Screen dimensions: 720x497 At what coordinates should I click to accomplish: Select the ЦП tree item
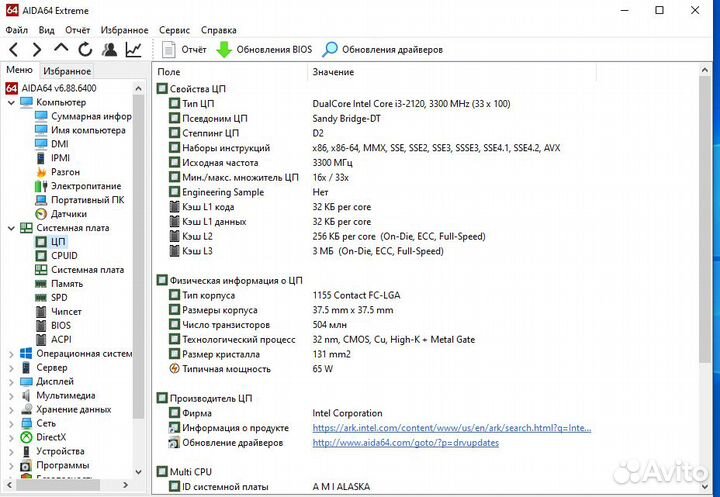point(51,242)
